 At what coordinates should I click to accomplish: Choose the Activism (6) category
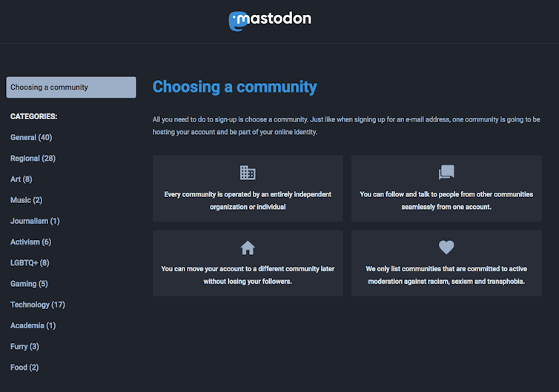[x=30, y=242]
